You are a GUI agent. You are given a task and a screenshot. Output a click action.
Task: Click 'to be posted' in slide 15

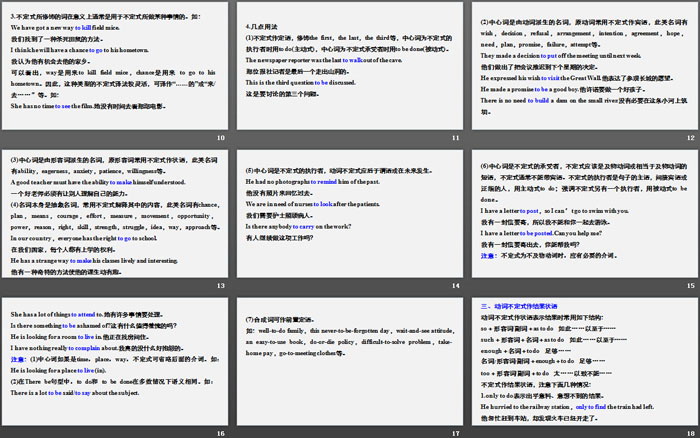[x=537, y=233]
